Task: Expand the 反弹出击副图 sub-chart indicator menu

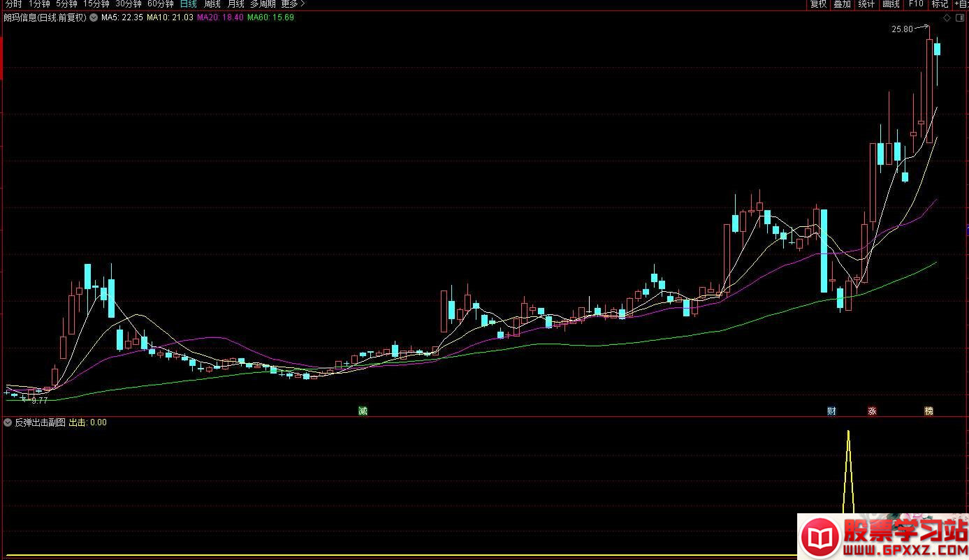Action: pos(8,422)
